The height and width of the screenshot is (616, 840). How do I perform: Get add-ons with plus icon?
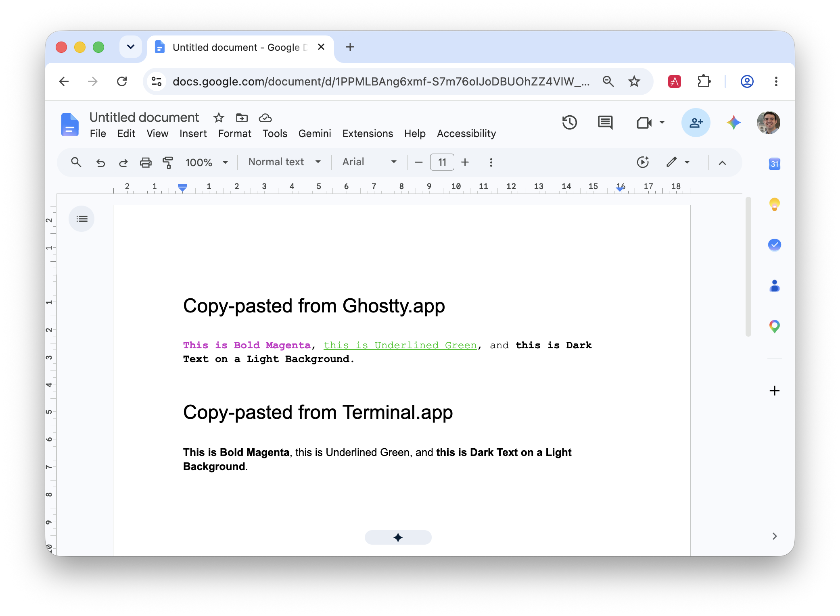(x=774, y=390)
